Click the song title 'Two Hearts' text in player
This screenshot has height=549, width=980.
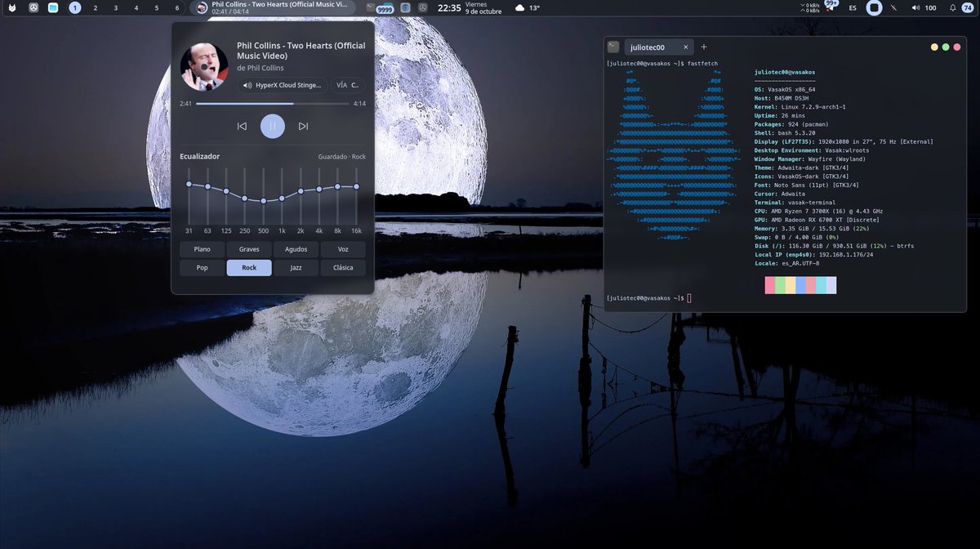pyautogui.click(x=300, y=51)
